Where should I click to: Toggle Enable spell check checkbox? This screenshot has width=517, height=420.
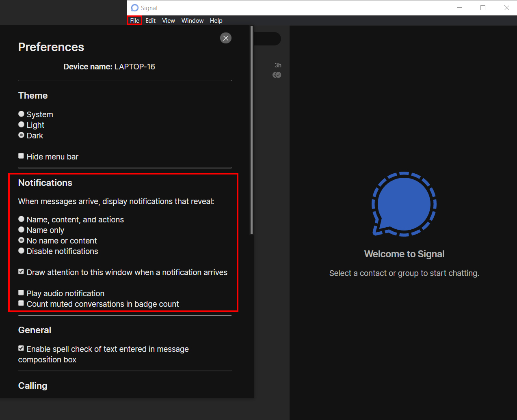pyautogui.click(x=21, y=348)
